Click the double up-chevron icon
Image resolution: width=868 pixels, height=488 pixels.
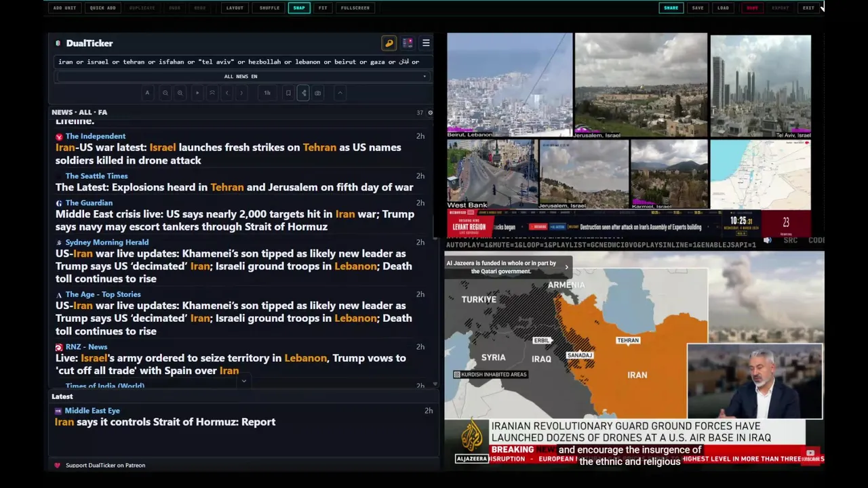[x=212, y=93]
